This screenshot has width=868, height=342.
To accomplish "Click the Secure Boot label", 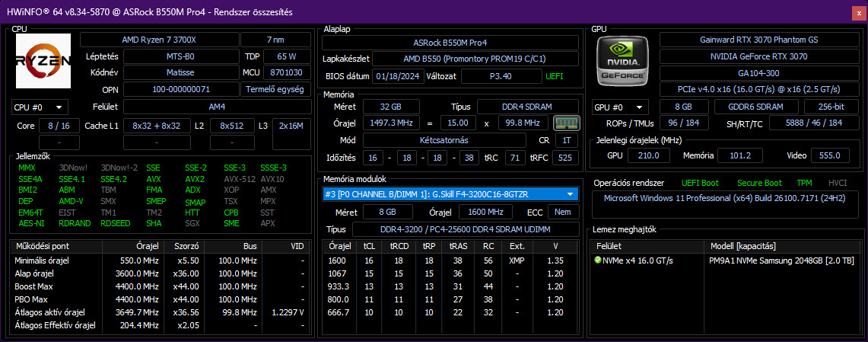I will pos(759,183).
